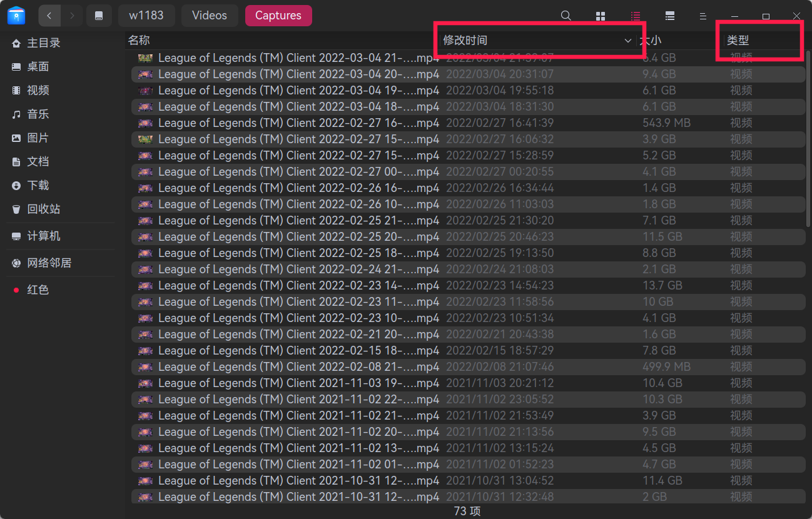Screen dimensions: 812x519
Task: Click the date 2022/02/26 11:03:03
Action: [x=500, y=204]
